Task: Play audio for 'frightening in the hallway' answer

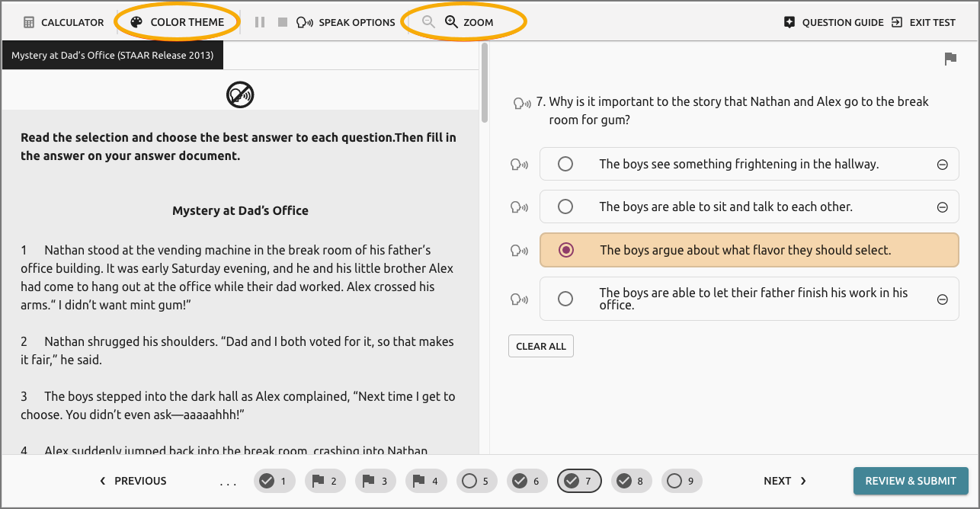Action: pos(519,164)
